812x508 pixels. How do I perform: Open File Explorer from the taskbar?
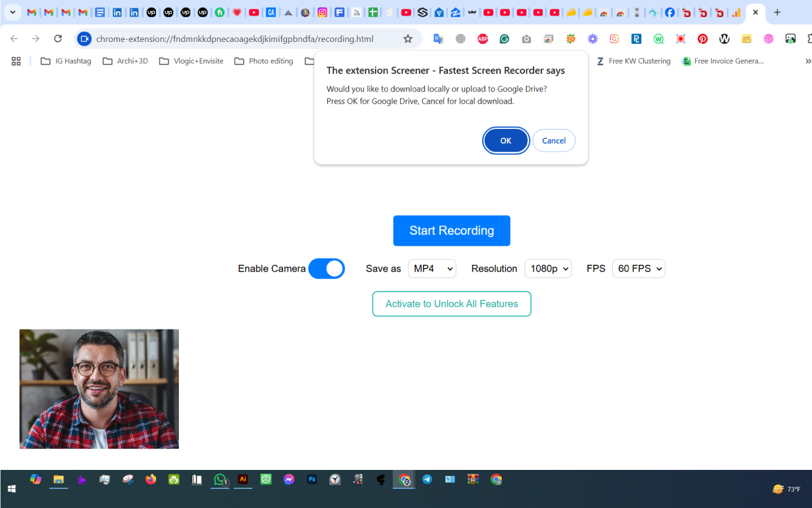click(58, 480)
